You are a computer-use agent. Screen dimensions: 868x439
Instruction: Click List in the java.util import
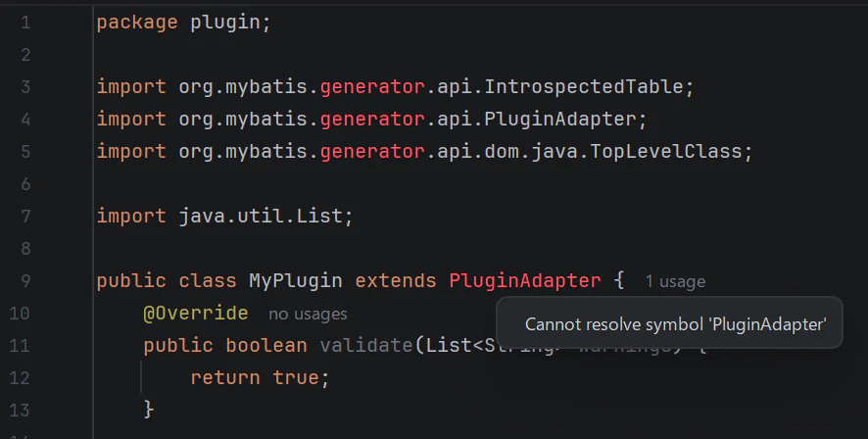(319, 216)
